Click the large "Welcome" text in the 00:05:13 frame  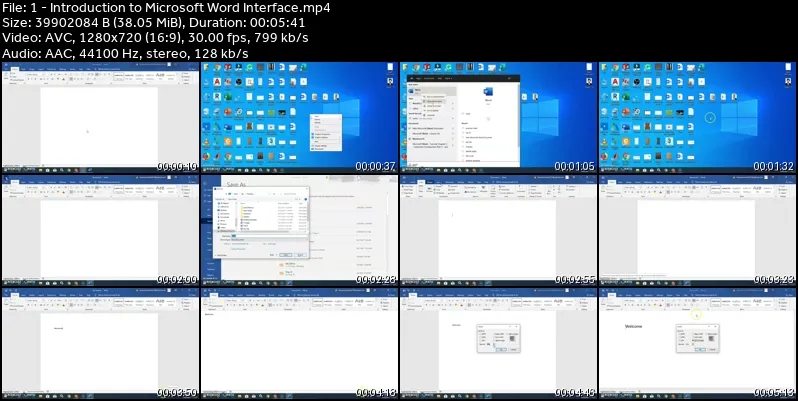634,326
